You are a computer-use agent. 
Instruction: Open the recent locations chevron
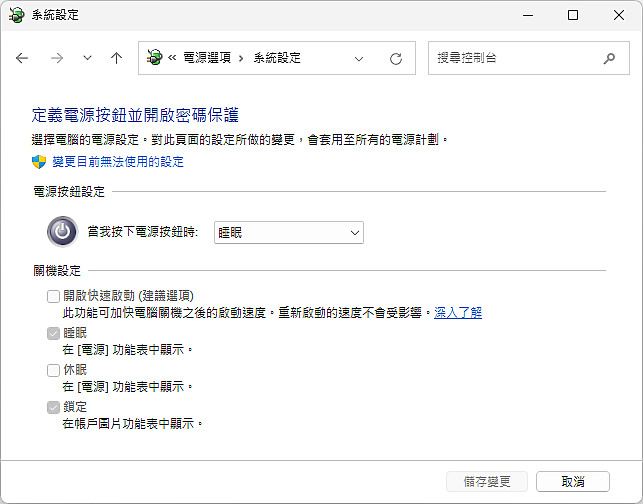click(87, 58)
